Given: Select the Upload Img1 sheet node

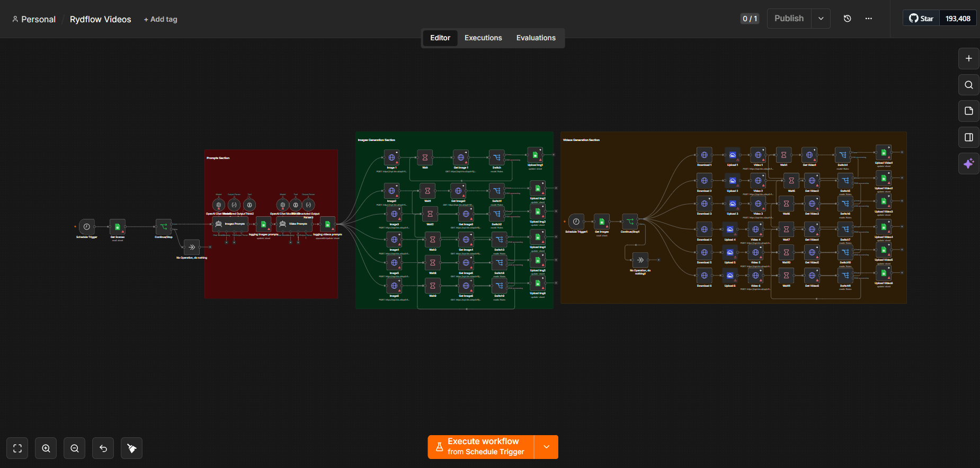Looking at the screenshot, I should click(535, 155).
